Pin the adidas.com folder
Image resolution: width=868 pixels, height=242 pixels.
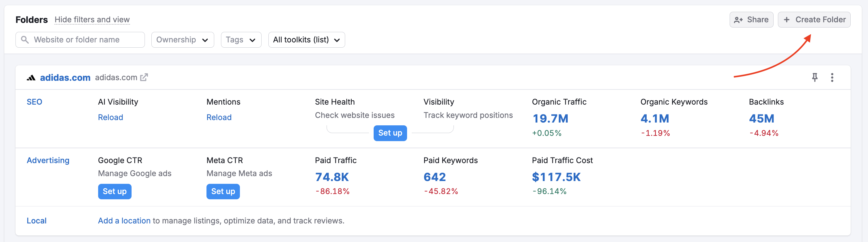[814, 78]
